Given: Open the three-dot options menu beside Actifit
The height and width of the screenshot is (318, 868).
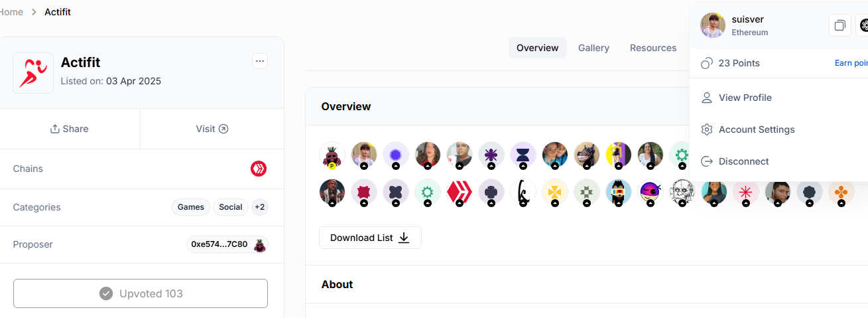Looking at the screenshot, I should pos(260,61).
